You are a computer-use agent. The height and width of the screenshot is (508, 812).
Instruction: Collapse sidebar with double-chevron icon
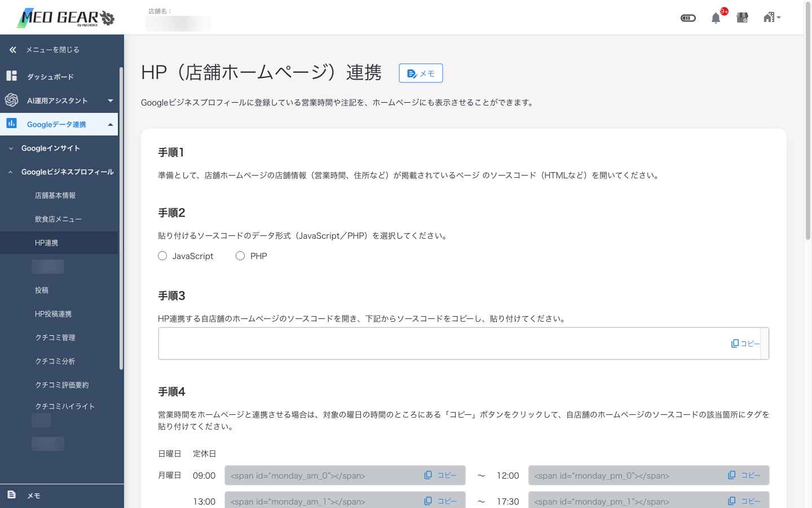12,50
